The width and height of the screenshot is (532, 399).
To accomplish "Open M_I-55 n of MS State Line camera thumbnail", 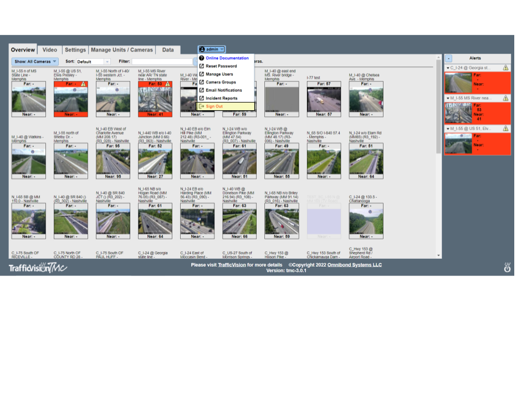I will (29, 99).
